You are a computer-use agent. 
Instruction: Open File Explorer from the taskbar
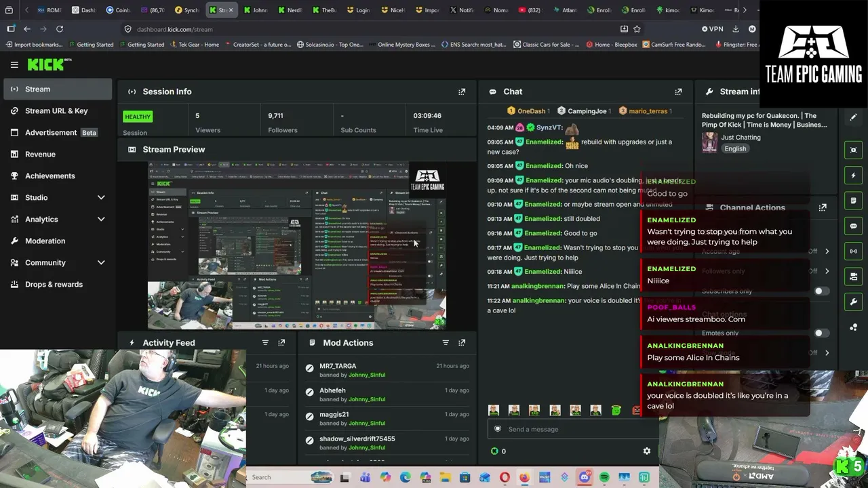pyautogui.click(x=445, y=477)
